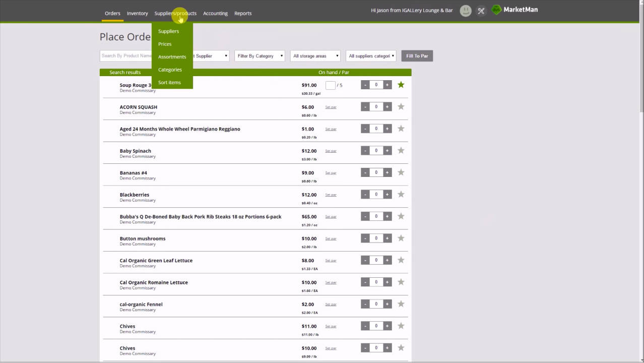The height and width of the screenshot is (363, 644).
Task: Click the Fill To Par button
Action: tap(417, 56)
